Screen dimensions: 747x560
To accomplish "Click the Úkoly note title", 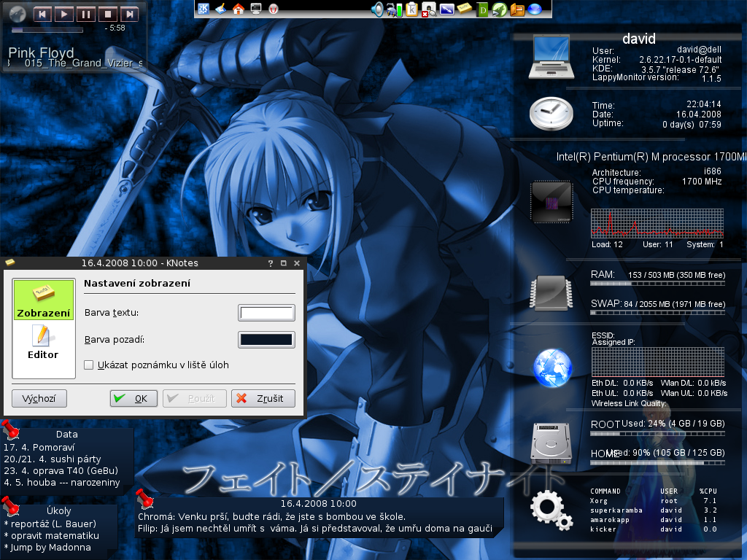I will [x=59, y=511].
